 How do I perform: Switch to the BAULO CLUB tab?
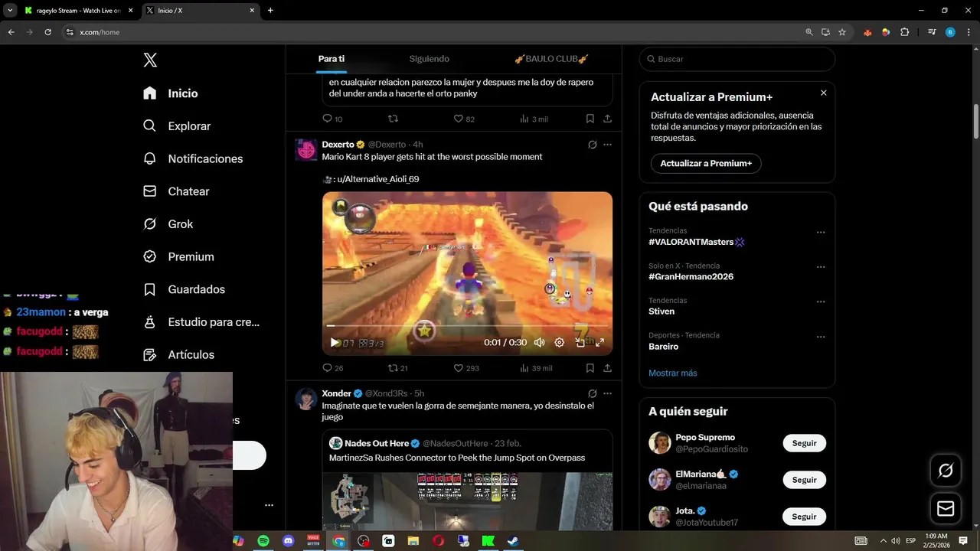pos(551,59)
